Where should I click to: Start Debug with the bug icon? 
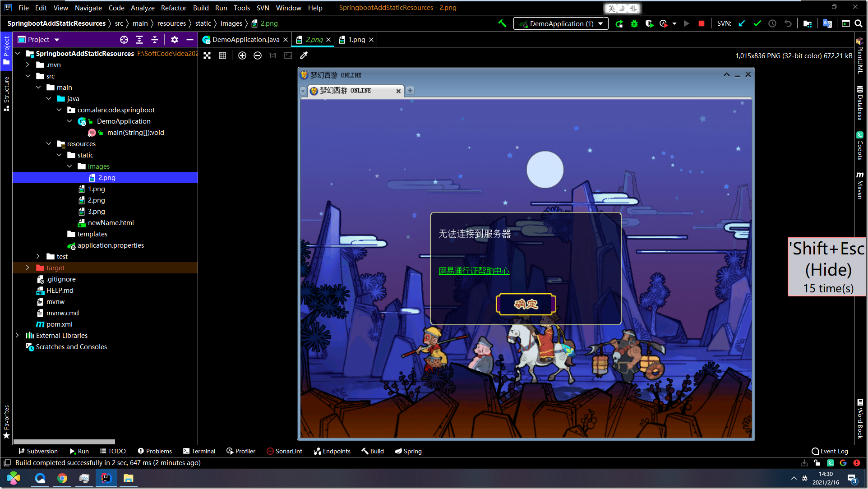pos(634,23)
